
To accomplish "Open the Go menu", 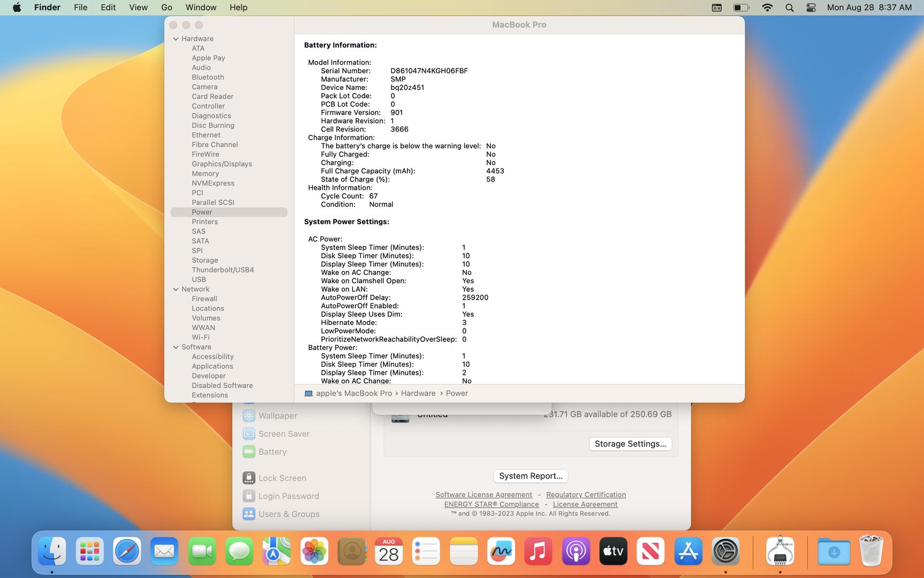I will (167, 7).
